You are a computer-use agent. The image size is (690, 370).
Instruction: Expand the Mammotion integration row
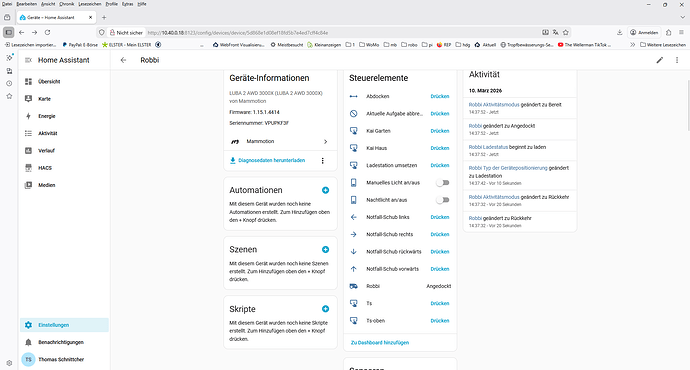[x=280, y=141]
